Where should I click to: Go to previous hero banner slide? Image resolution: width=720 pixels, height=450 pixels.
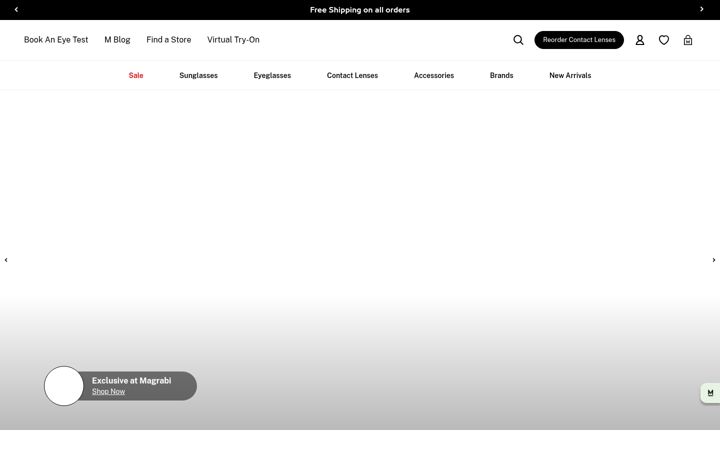pyautogui.click(x=6, y=260)
